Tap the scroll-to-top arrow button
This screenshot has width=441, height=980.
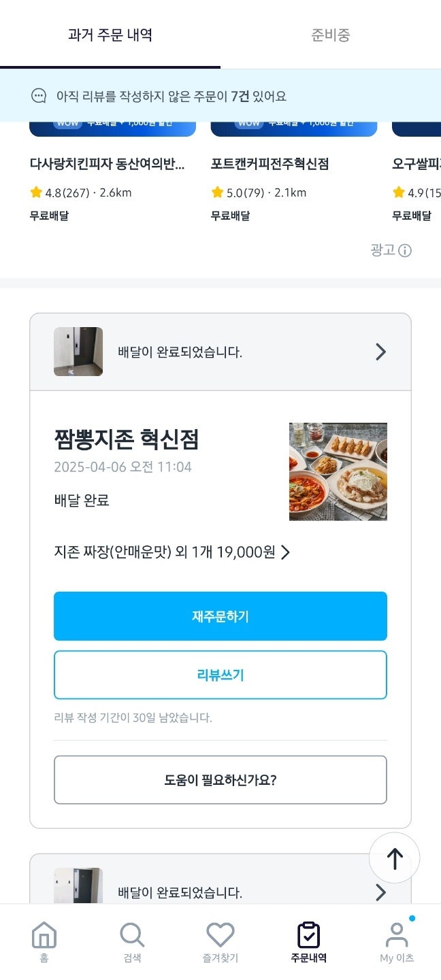coord(395,858)
